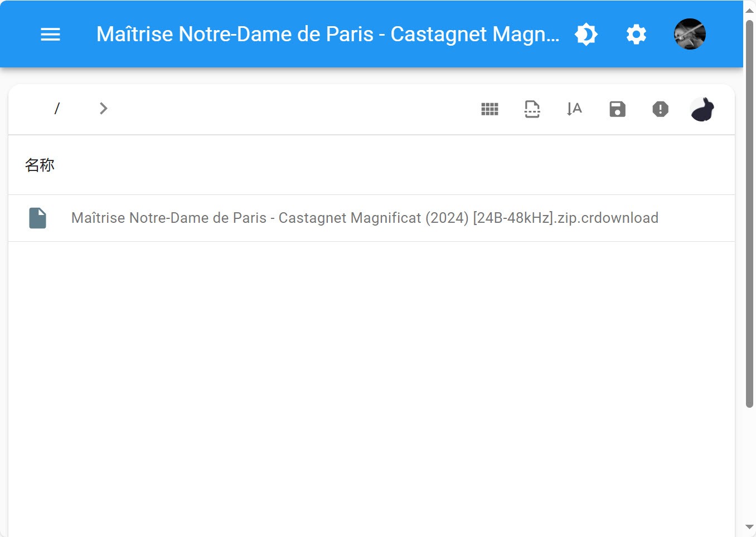Click the file icon beside Maîtrise Notre-Dame row
This screenshot has width=756, height=537.
[37, 218]
